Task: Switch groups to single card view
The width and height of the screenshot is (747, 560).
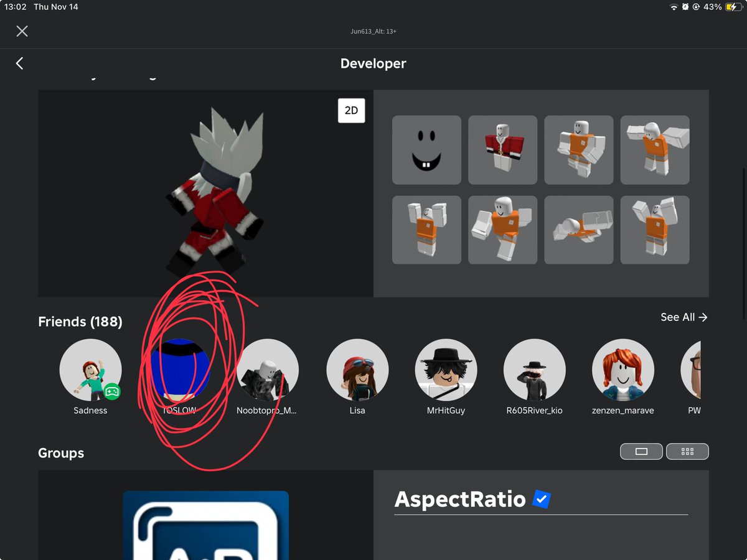Action: pyautogui.click(x=642, y=452)
